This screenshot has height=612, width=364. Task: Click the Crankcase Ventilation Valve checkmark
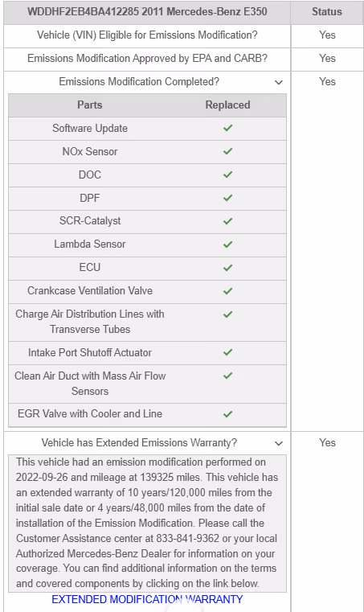pyautogui.click(x=228, y=291)
